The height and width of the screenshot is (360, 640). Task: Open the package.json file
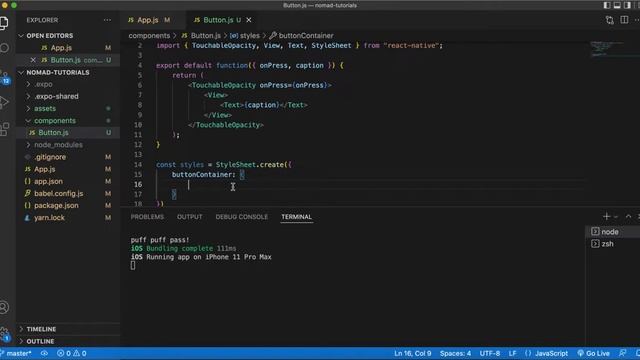[68, 205]
